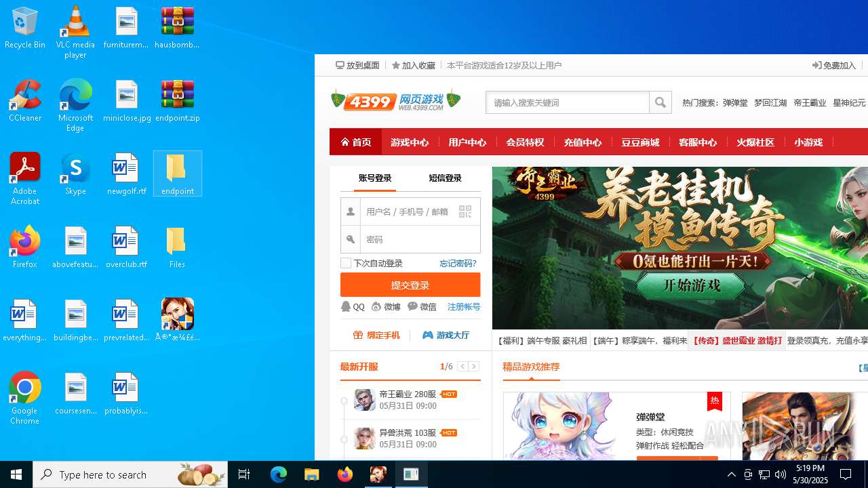Select miniclose.jpg image file
Screen dimensions: 868x488
tap(127, 102)
